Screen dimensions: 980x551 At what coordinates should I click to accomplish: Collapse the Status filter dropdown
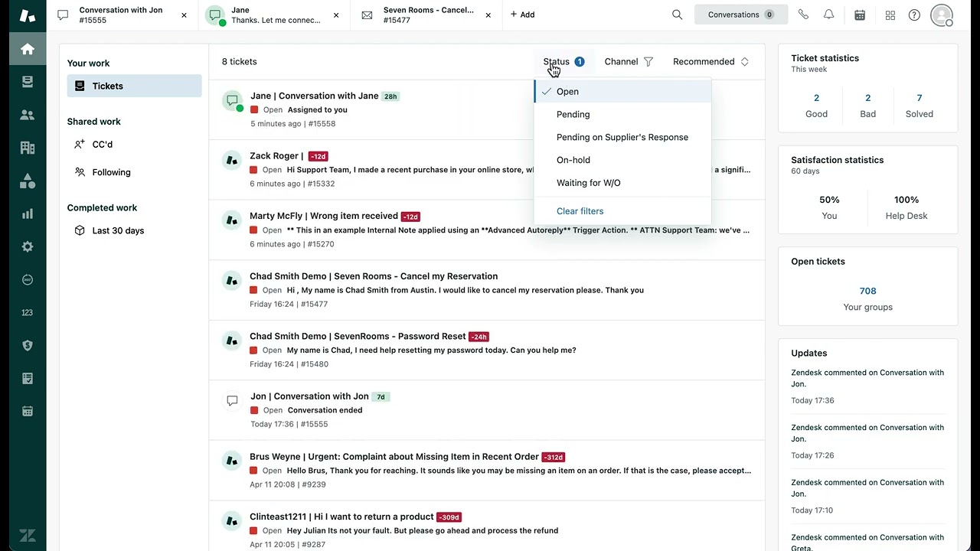(x=563, y=61)
